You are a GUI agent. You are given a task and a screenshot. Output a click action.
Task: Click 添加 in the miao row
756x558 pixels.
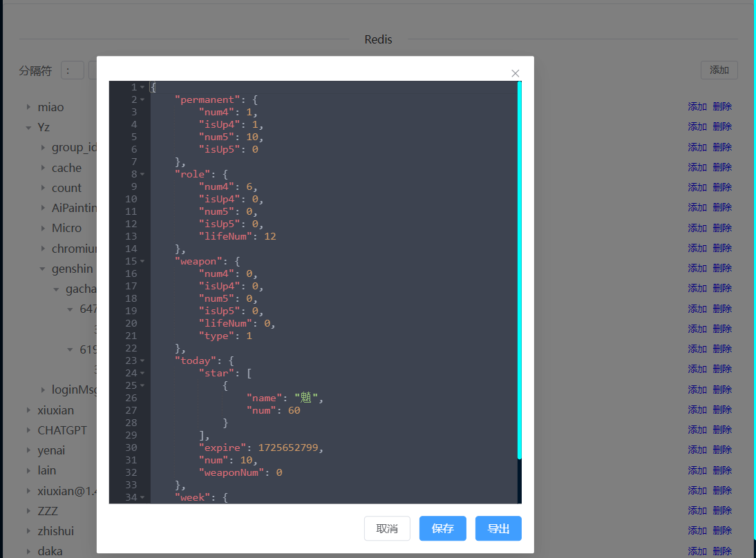(x=697, y=106)
